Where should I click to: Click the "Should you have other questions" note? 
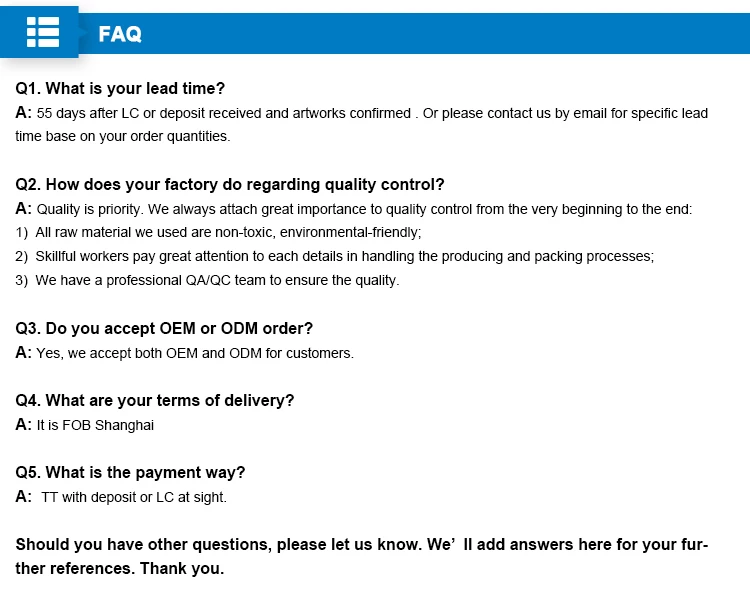[x=361, y=545]
